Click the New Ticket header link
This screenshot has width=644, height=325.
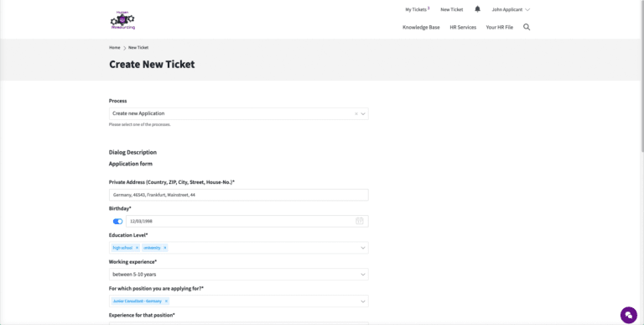[x=452, y=9]
